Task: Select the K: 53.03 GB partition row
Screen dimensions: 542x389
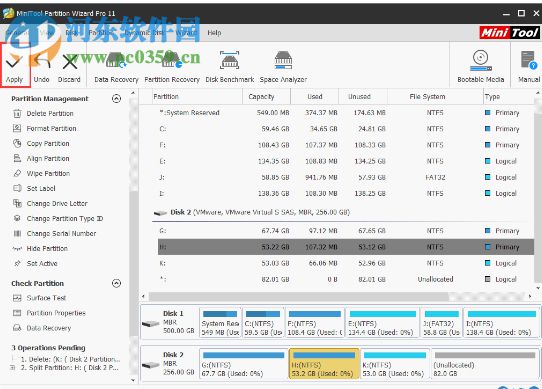Action: coord(346,263)
